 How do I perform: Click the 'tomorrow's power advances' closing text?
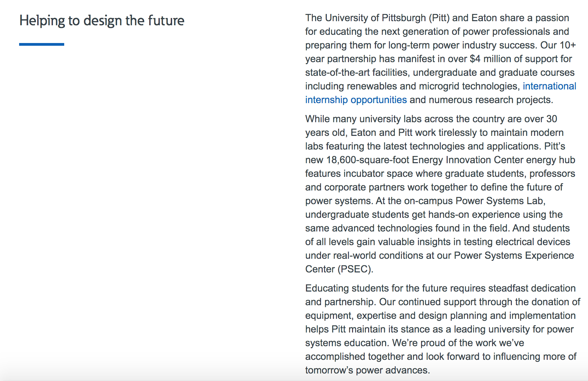click(x=367, y=370)
